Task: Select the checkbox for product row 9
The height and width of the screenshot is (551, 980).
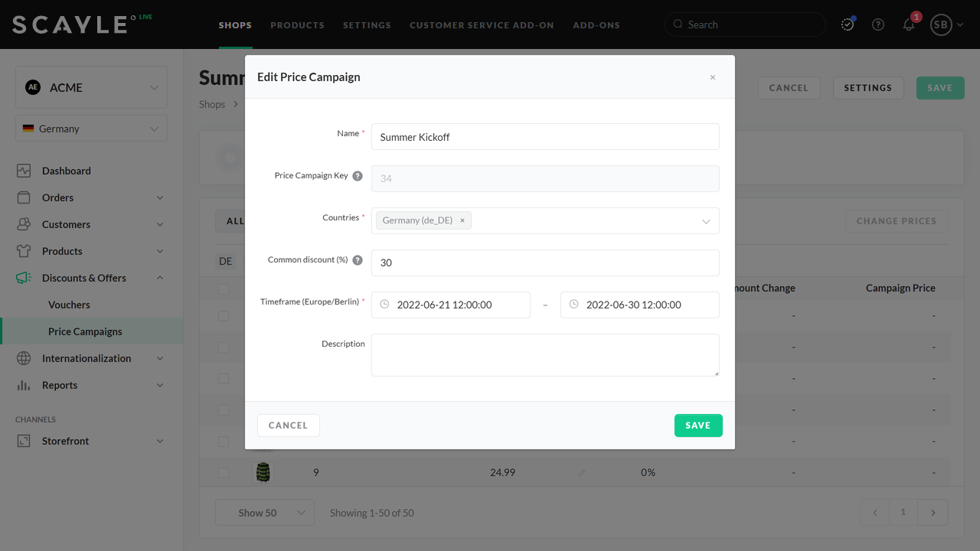Action: point(224,473)
